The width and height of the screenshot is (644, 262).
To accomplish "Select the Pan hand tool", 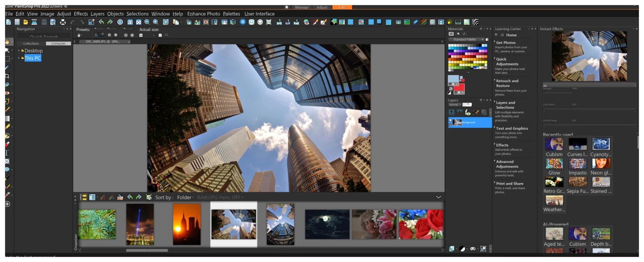I will 7,42.
